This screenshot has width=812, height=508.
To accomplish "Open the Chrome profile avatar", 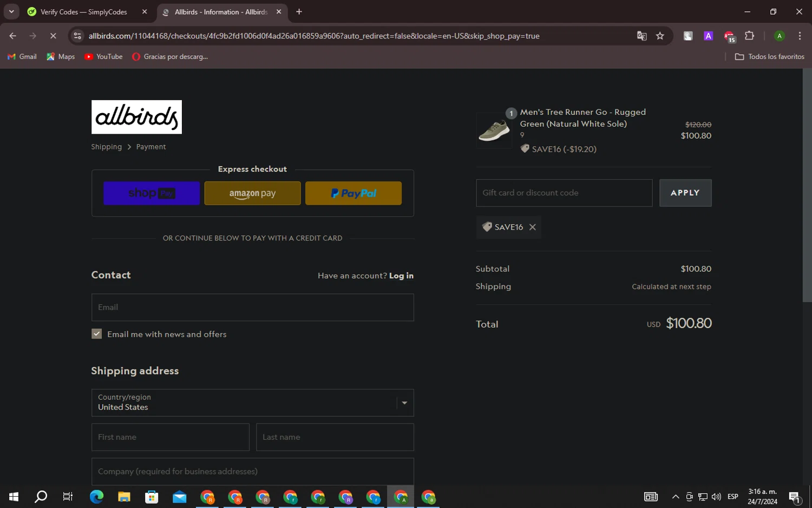I will coord(780,36).
